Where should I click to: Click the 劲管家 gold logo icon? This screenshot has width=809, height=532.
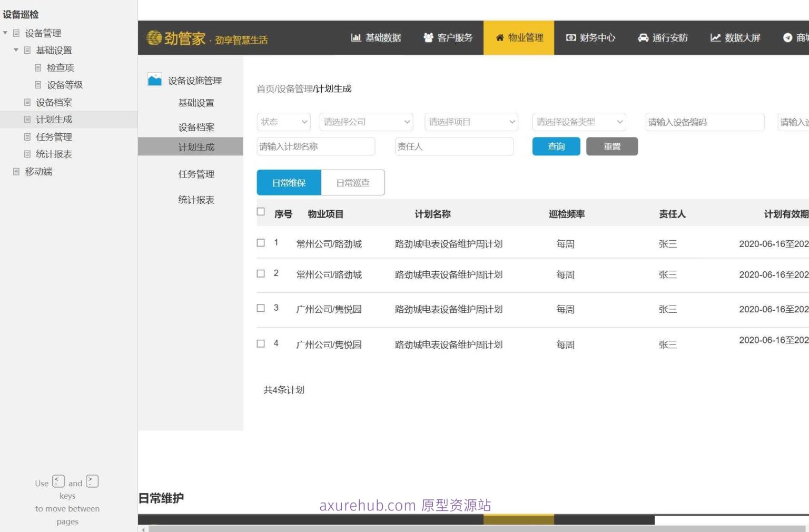pos(154,38)
